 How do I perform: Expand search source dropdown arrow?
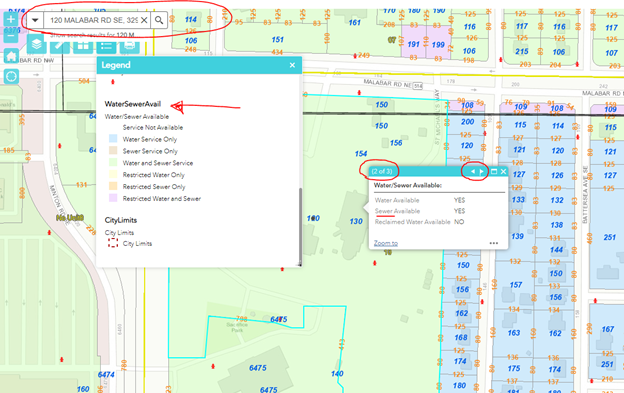click(x=35, y=20)
